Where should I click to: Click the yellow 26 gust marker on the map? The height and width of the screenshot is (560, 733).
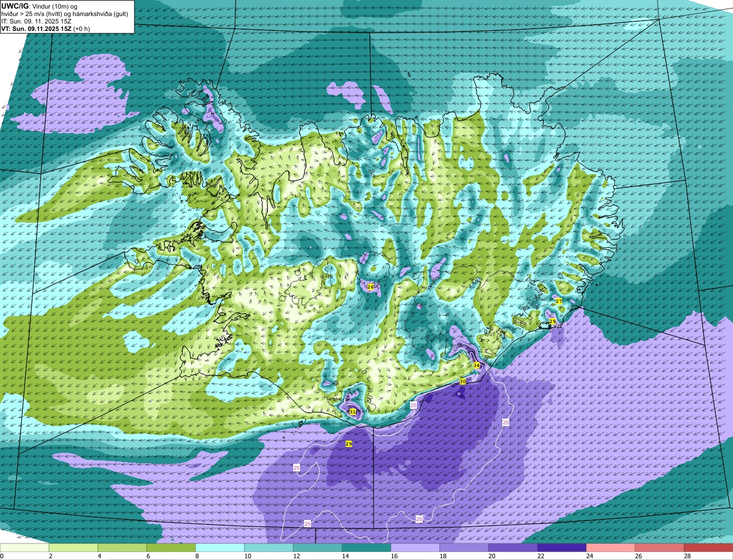pos(371,287)
